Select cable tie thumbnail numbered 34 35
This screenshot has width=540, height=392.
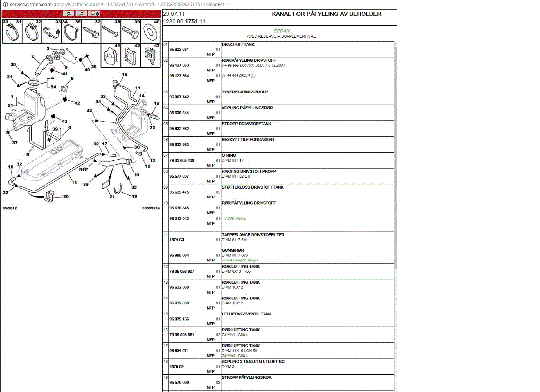point(71,31)
